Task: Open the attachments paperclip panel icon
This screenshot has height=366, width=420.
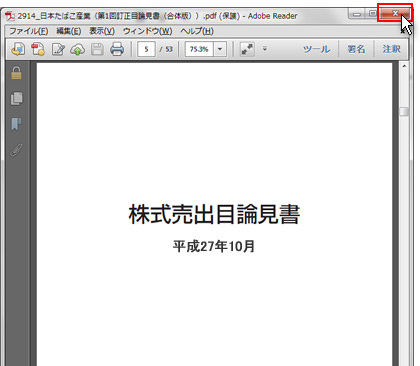Action: pyautogui.click(x=16, y=150)
